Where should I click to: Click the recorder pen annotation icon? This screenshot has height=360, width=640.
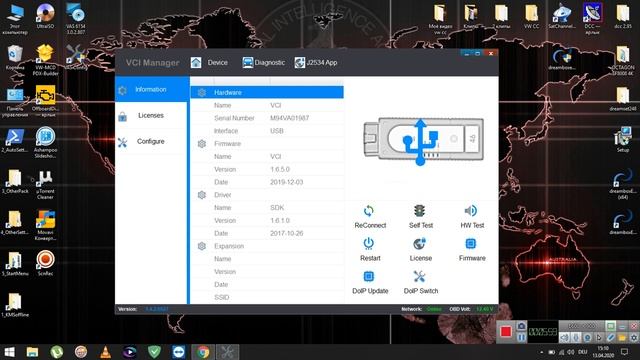610,338
